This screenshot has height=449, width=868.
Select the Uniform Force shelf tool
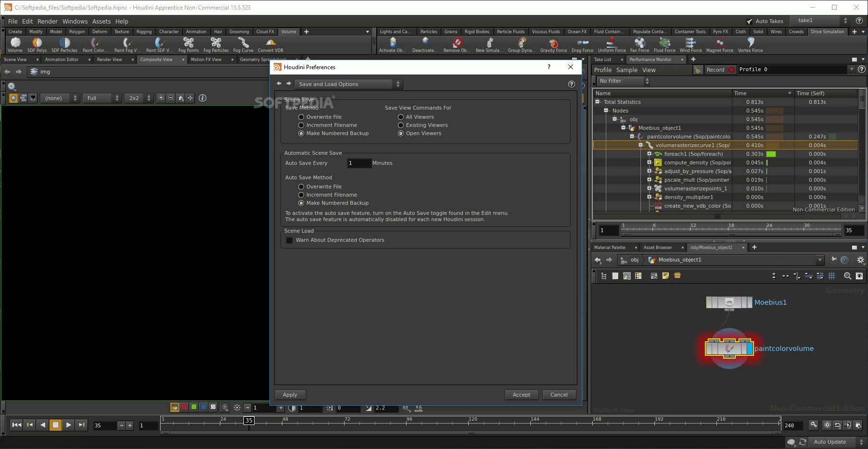[x=612, y=45]
